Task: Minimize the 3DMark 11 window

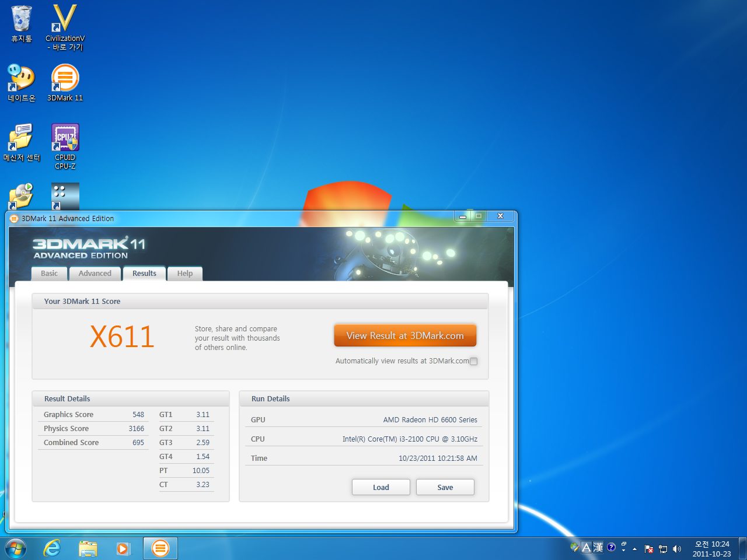Action: pos(462,216)
